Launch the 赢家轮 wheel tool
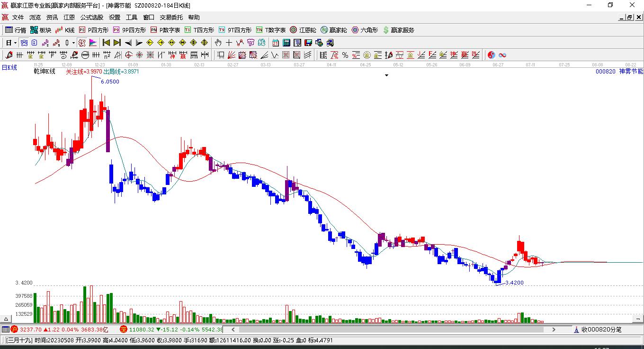Viewport: 644px width, 349px height. [334, 30]
